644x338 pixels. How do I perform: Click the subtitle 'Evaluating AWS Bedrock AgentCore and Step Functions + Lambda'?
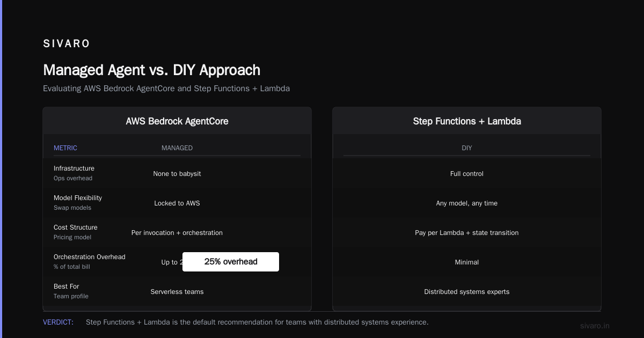166,89
